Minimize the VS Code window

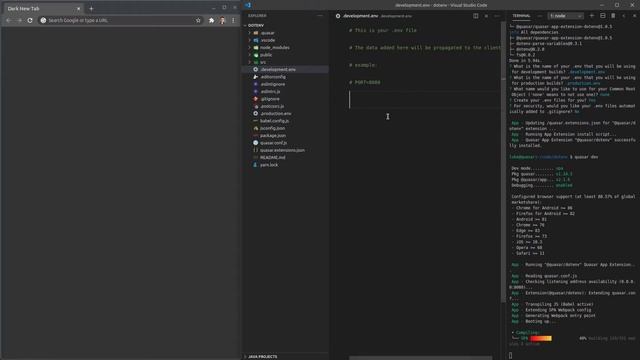[x=602, y=5]
